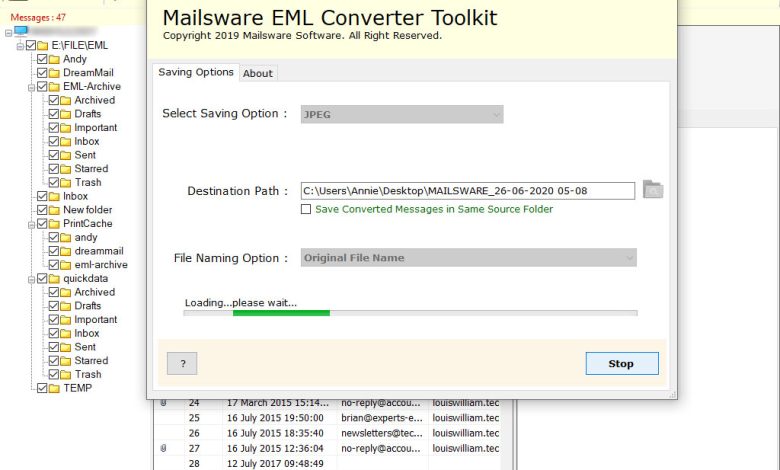
Task: Click the Andy folder icon
Action: [x=54, y=59]
